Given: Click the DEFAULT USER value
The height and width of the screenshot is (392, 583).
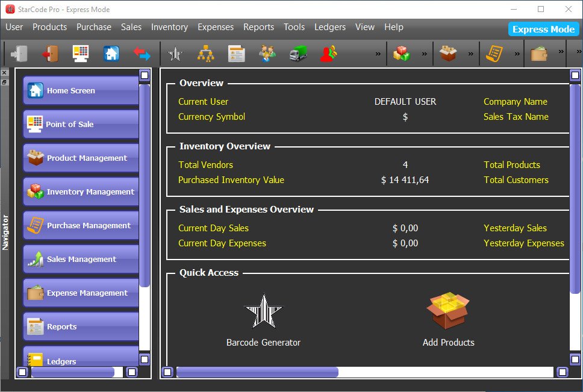Looking at the screenshot, I should tap(405, 101).
